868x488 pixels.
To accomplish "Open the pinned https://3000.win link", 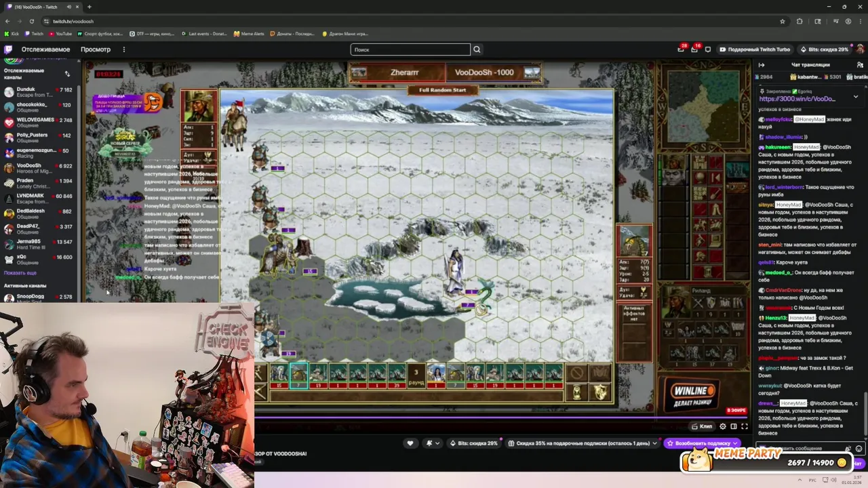I will [797, 99].
